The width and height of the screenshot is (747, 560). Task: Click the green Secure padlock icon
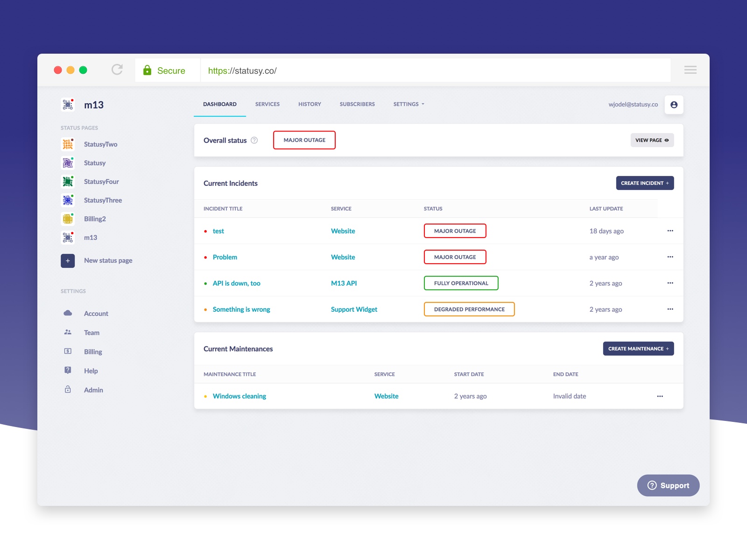click(147, 70)
